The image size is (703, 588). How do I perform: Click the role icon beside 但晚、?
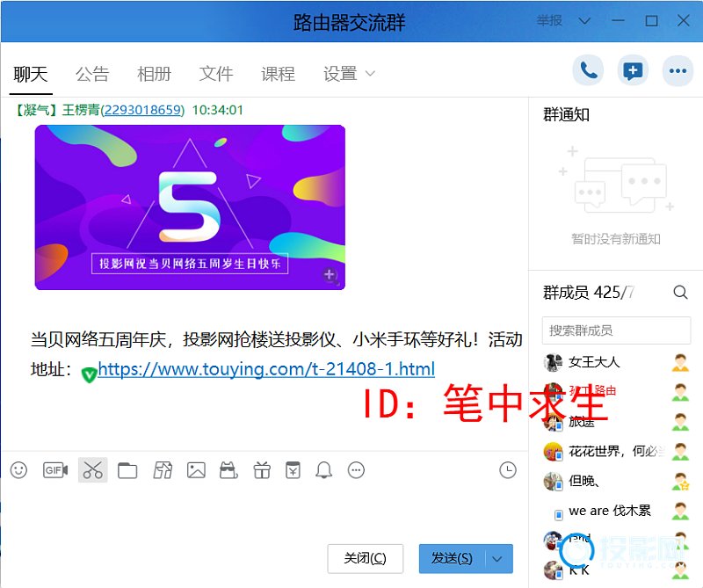coord(680,482)
